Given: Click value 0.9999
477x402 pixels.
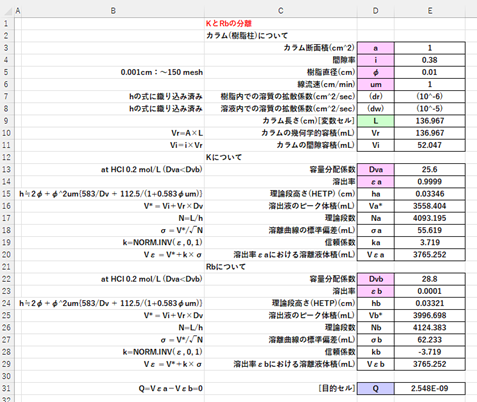Looking at the screenshot, I should 430,182.
